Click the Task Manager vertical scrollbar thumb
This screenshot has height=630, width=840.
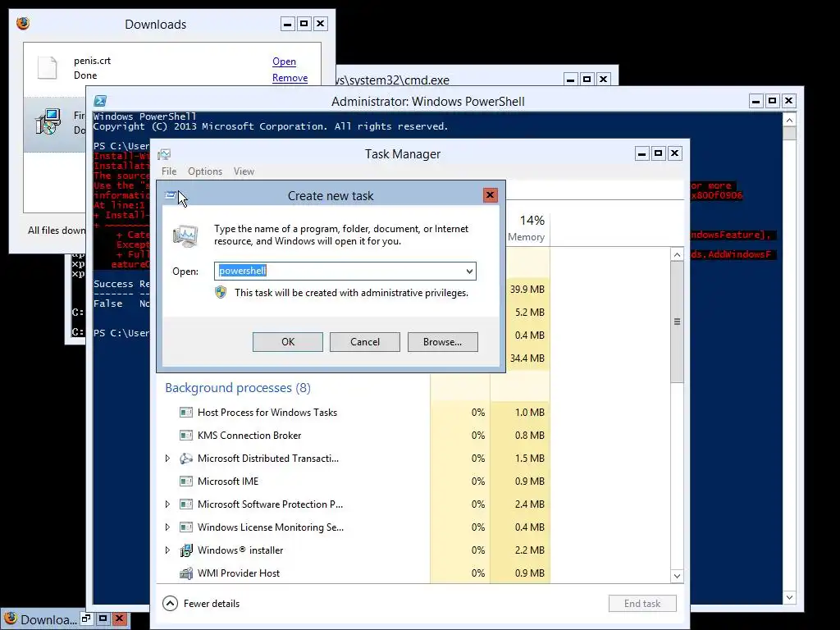[x=677, y=322]
